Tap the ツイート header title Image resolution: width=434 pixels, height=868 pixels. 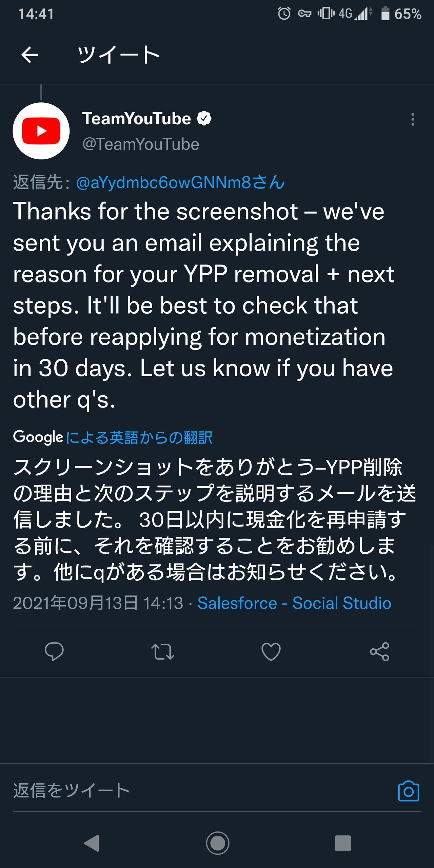pyautogui.click(x=118, y=55)
